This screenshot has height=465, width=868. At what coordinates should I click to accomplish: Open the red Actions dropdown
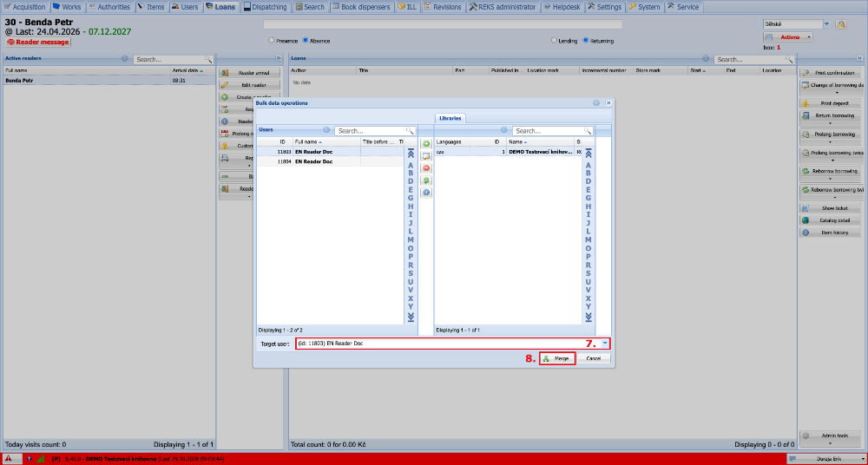[x=788, y=37]
